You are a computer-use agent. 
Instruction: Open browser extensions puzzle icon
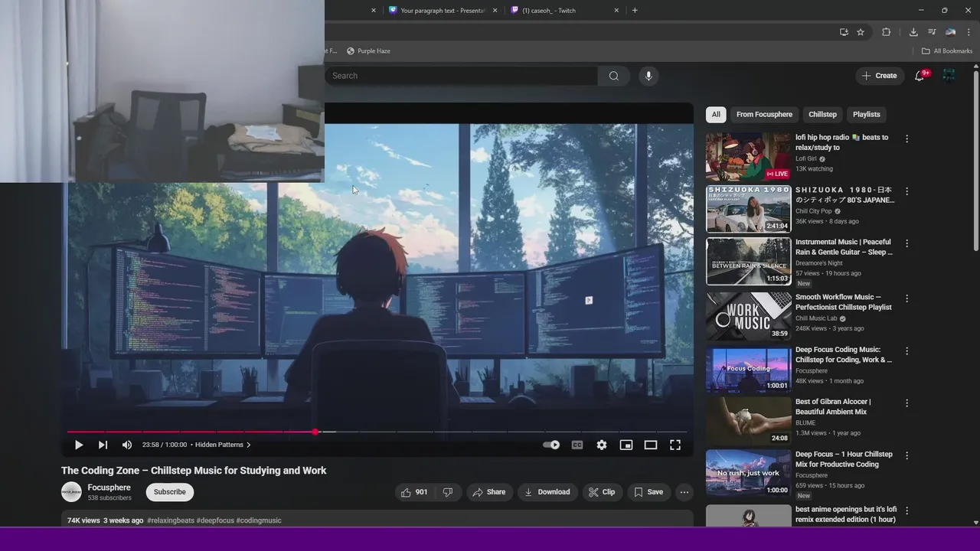(x=887, y=32)
